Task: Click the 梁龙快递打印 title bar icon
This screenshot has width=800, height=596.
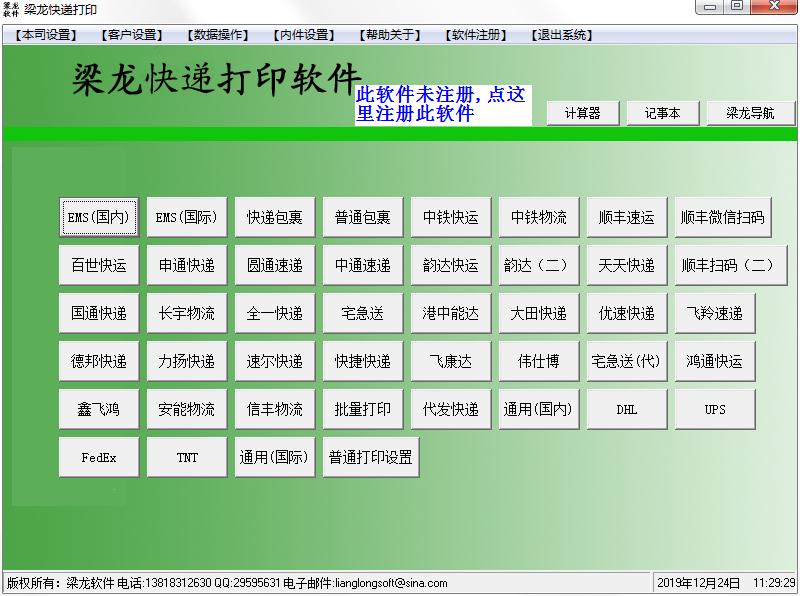Action: (x=10, y=9)
